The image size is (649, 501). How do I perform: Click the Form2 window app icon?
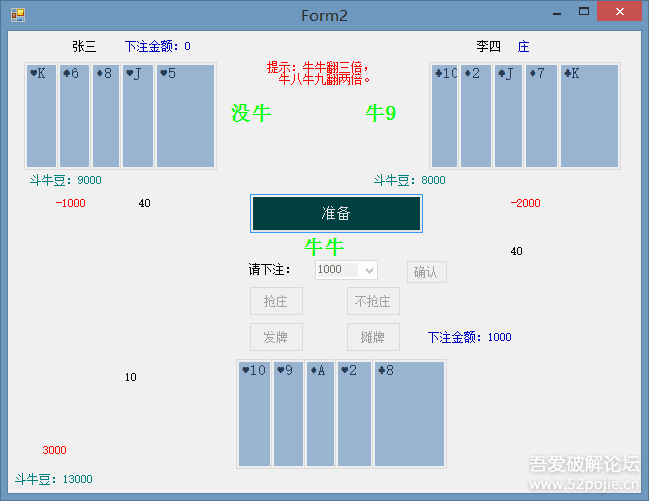(18, 15)
